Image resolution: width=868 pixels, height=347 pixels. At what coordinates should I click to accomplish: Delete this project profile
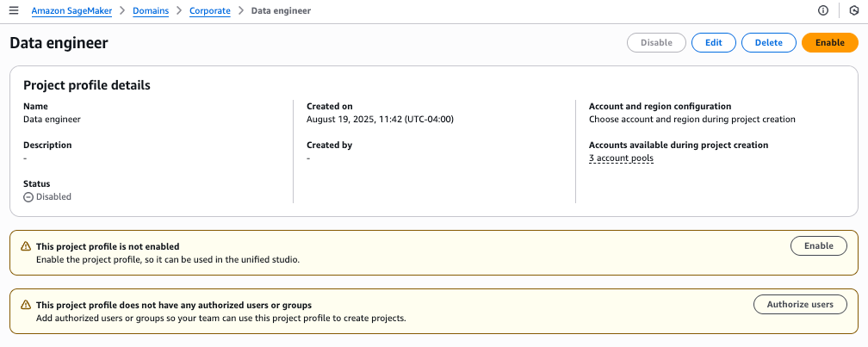pyautogui.click(x=769, y=42)
